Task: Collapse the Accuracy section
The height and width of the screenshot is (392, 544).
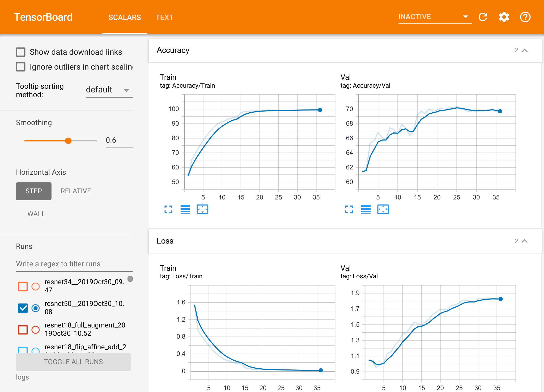Action: (525, 50)
